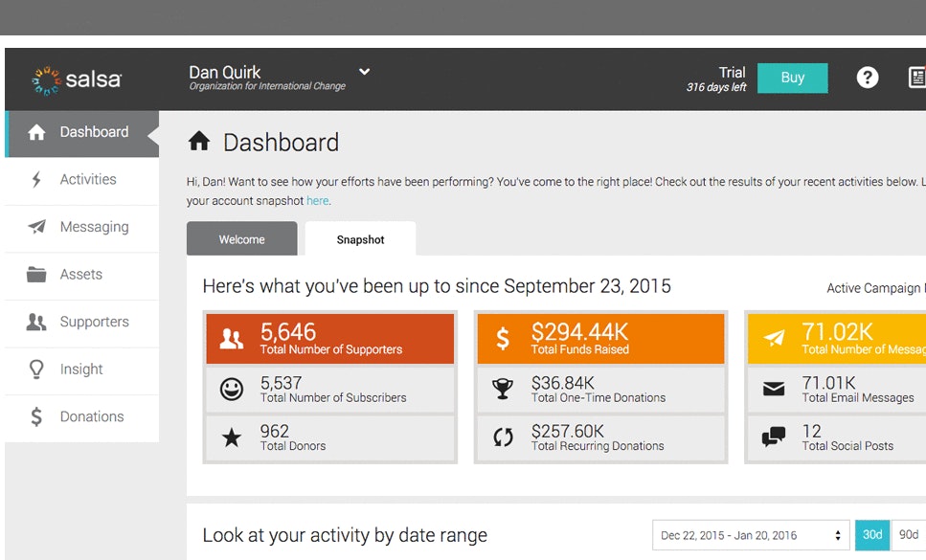Viewport: 926px width, 560px height.
Task: Click the Buy button
Action: [792, 78]
